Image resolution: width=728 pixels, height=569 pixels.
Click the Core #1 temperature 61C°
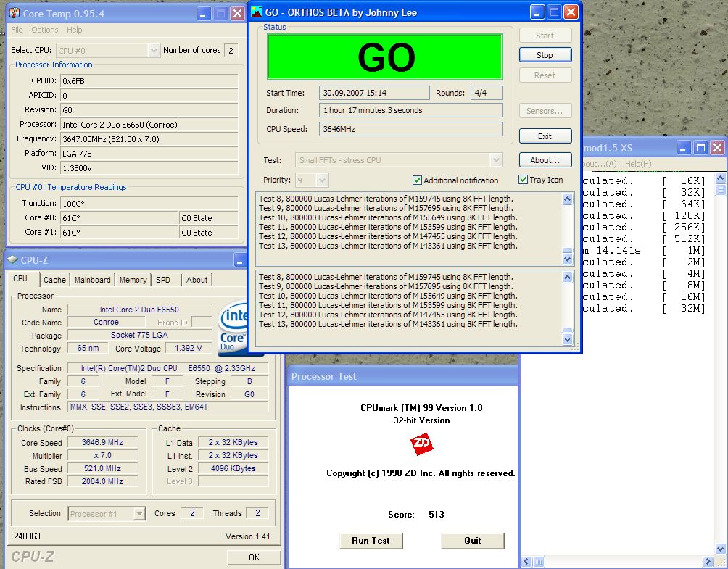[x=120, y=232]
